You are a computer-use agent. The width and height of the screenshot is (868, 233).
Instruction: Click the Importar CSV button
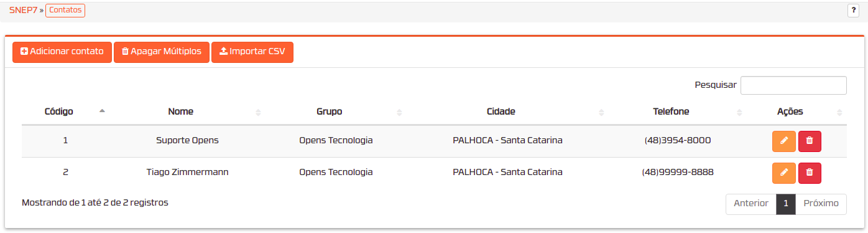[x=252, y=52]
